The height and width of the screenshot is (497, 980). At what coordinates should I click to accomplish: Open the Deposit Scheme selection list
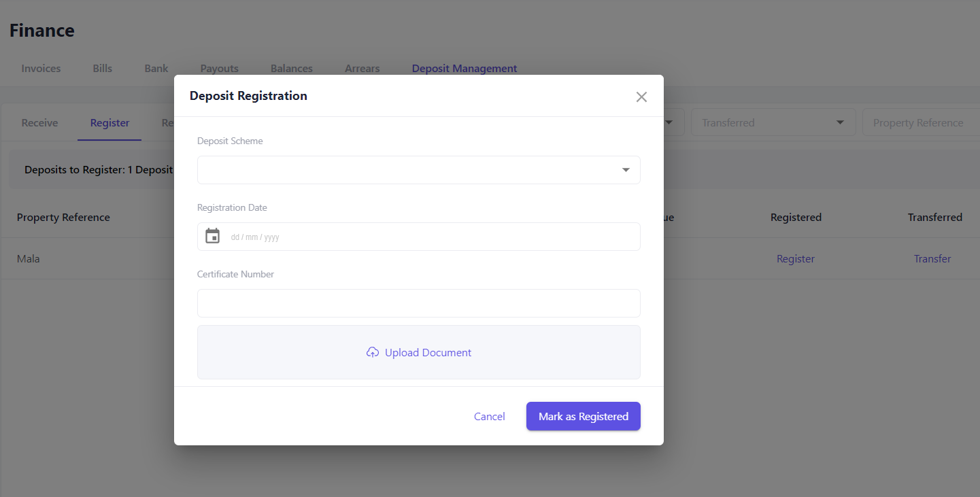[418, 169]
